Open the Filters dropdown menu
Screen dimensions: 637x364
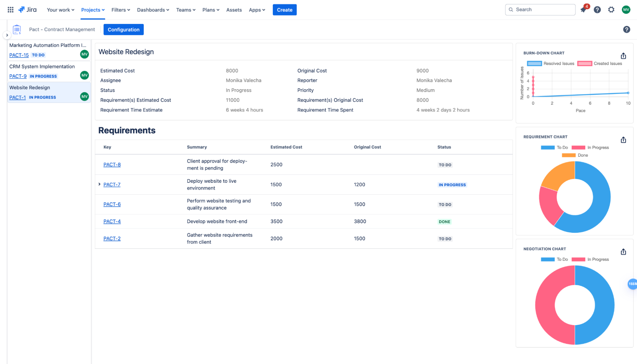click(120, 10)
